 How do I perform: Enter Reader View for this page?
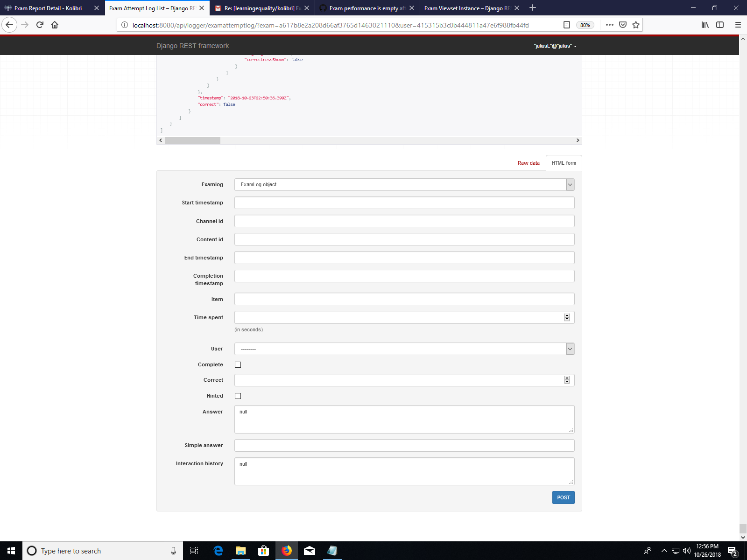click(566, 25)
